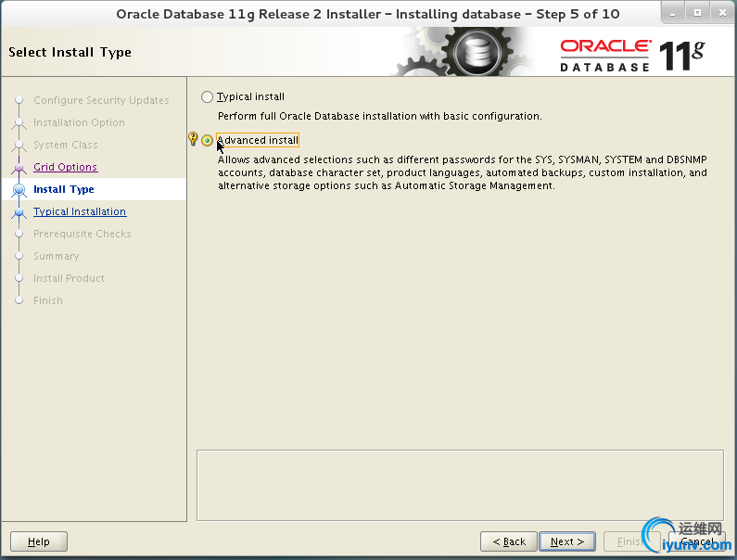Go back with the Back button
This screenshot has width=737, height=560.
509,541
